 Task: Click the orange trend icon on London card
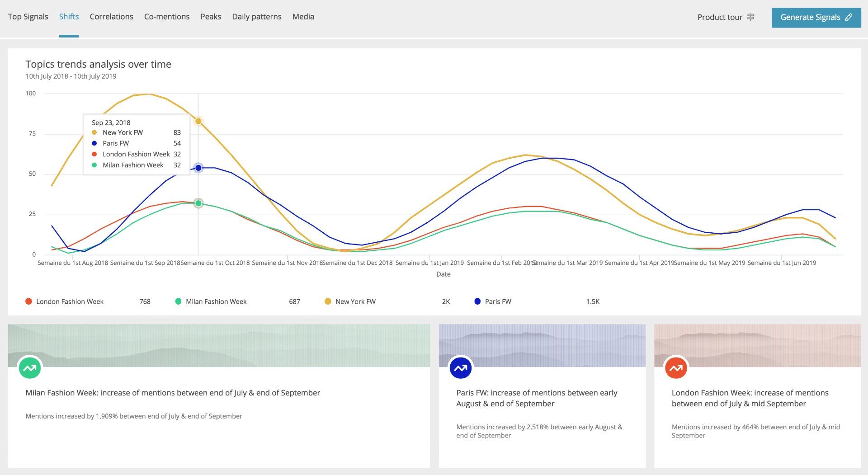676,368
